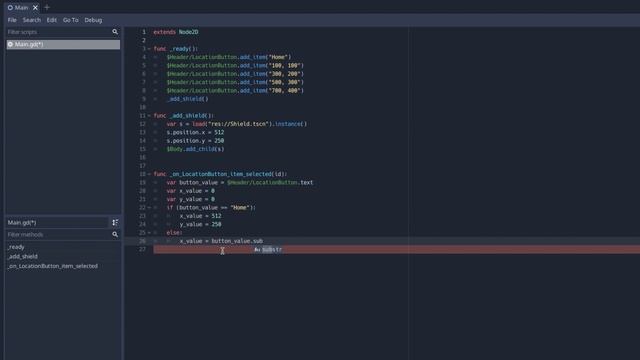Screen dimensions: 640x360
Task: Click the add_item("100, 100") code line
Action: 235,65
